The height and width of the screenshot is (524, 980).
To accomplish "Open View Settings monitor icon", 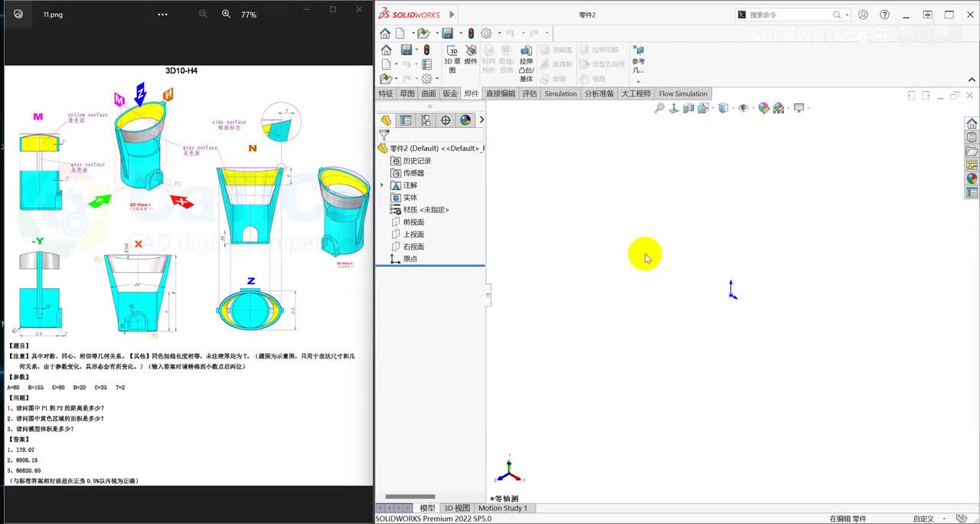I will click(799, 108).
